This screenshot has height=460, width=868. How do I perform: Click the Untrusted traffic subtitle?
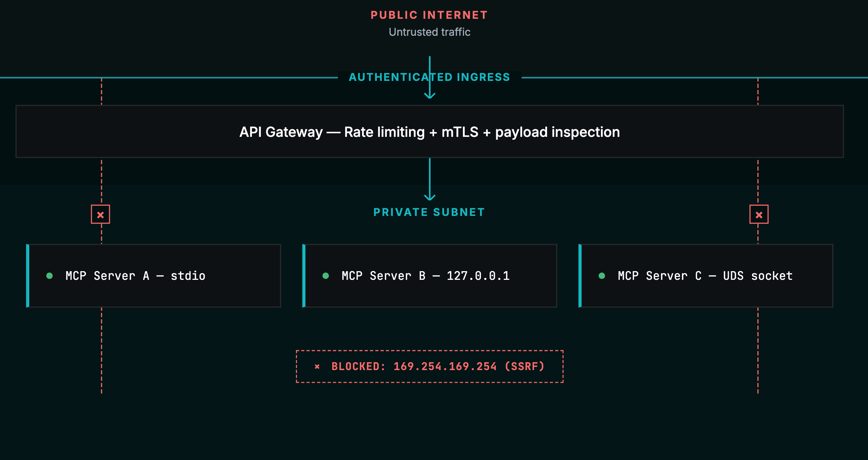tap(429, 32)
